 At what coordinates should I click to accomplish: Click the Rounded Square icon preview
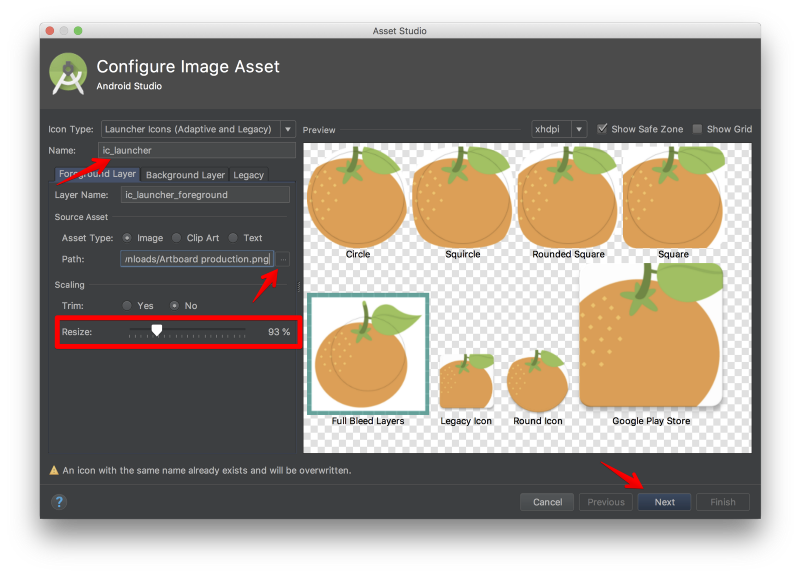click(567, 196)
